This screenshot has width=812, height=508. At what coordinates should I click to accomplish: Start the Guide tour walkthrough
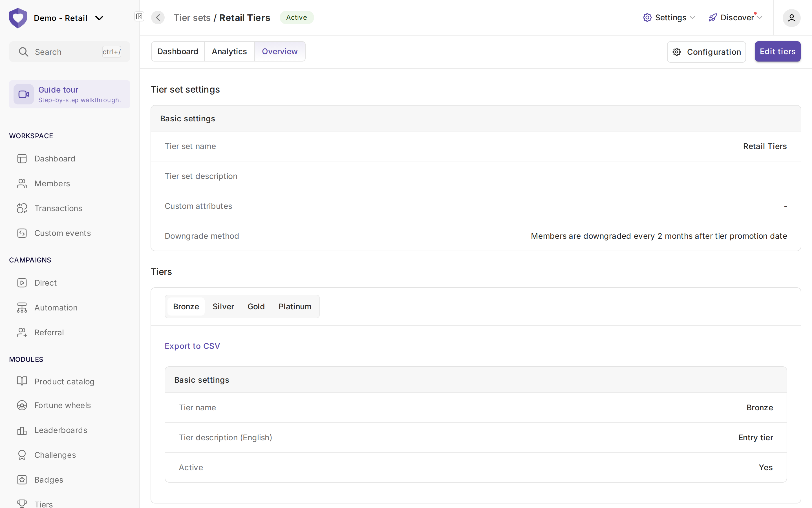click(x=69, y=95)
